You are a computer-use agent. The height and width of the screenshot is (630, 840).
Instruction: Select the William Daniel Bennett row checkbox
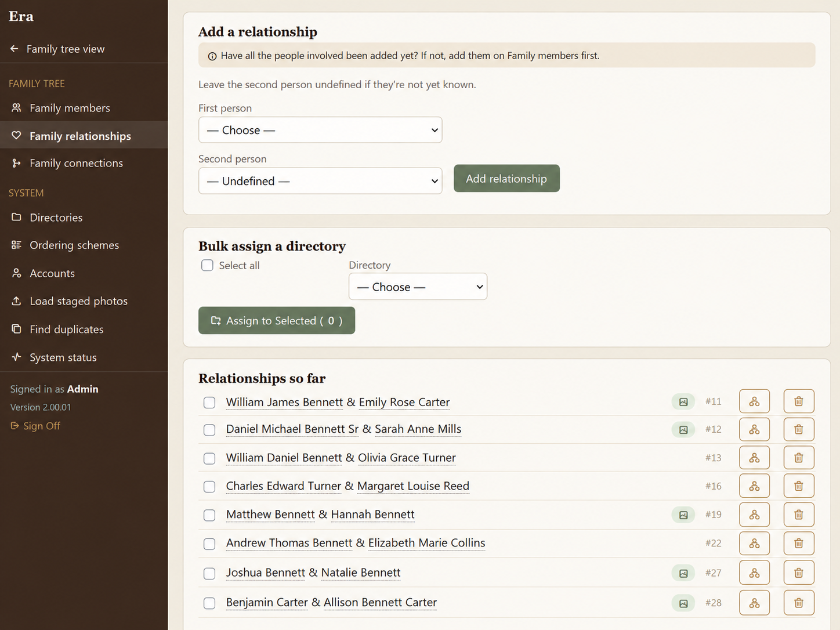[x=209, y=458]
